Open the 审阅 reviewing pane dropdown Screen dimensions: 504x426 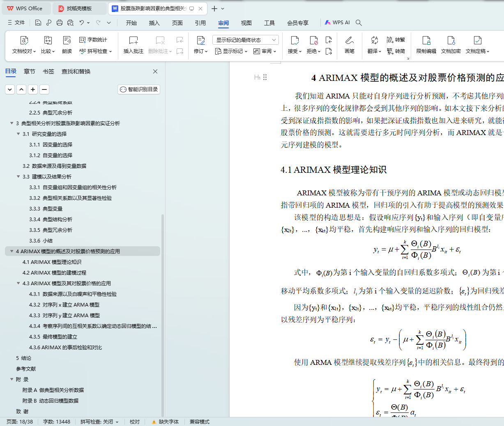coord(265,51)
